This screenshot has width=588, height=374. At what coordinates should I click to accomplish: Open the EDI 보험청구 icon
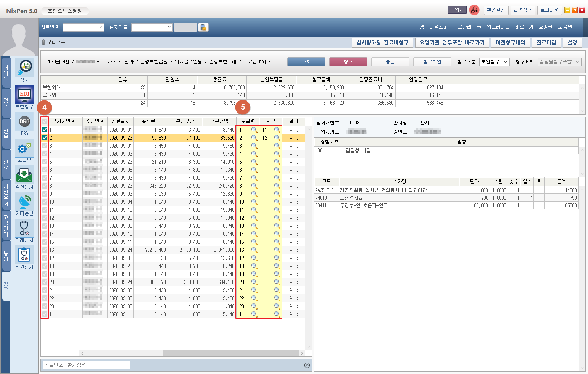[24, 95]
